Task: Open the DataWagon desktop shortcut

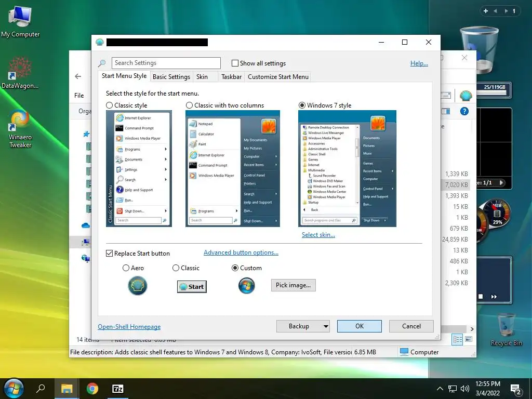Action: pyautogui.click(x=20, y=73)
